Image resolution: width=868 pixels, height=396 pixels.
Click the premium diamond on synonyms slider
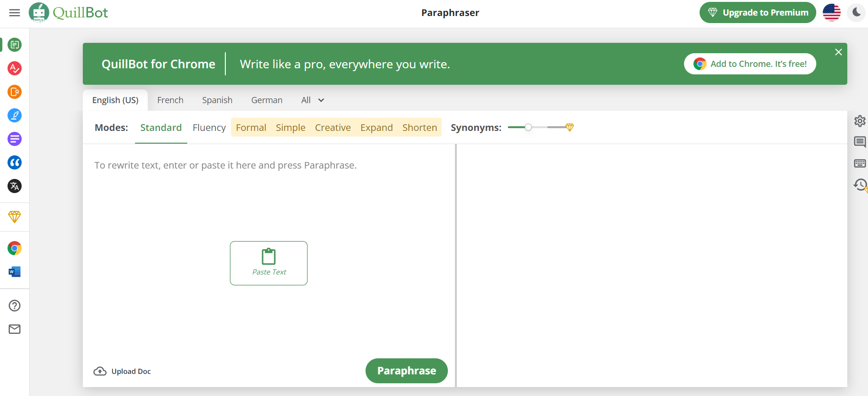[x=570, y=127]
